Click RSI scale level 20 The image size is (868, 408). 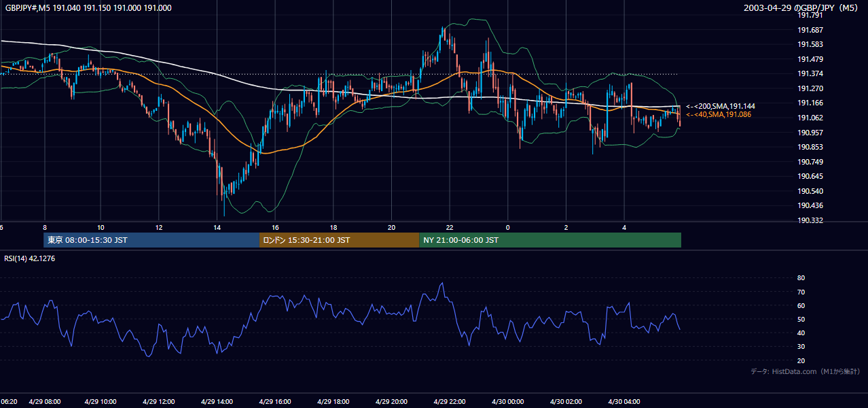801,360
